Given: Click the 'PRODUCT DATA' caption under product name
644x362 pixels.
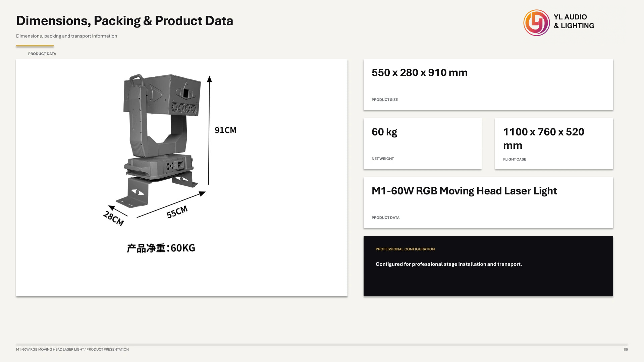Looking at the screenshot, I should point(385,218).
